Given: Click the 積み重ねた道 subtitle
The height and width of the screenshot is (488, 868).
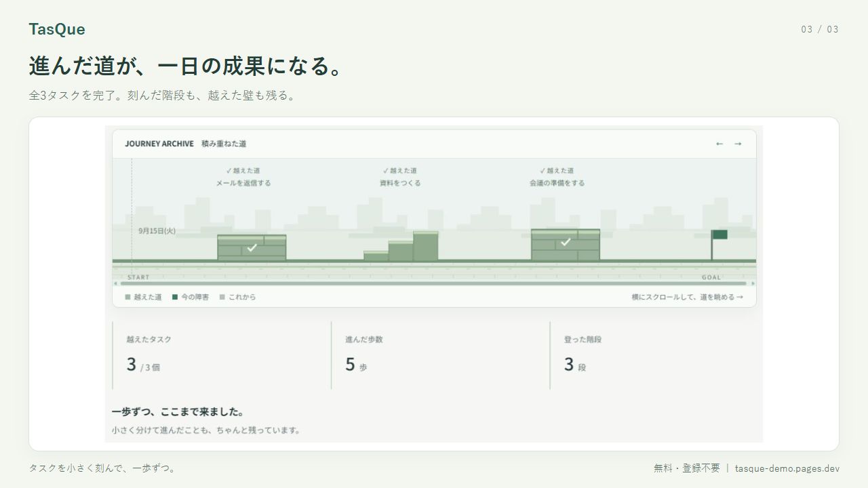Looking at the screenshot, I should point(224,144).
